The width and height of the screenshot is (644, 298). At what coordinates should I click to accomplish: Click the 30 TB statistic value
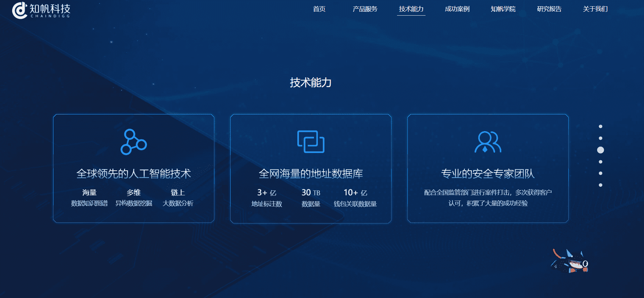pos(311,193)
